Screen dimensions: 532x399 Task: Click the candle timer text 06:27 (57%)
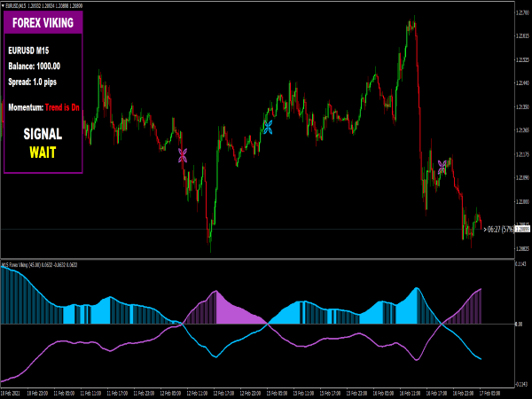coord(498,230)
